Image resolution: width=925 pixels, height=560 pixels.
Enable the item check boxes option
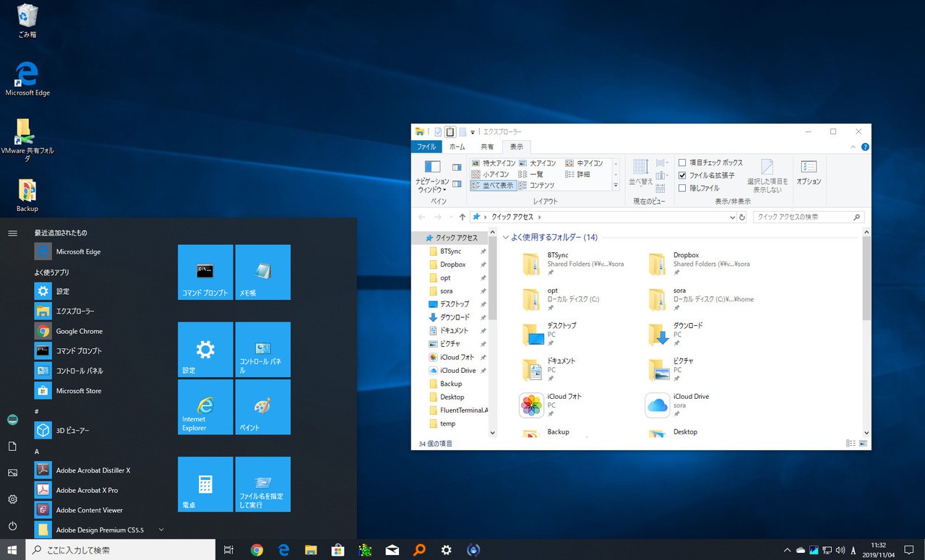pyautogui.click(x=682, y=163)
